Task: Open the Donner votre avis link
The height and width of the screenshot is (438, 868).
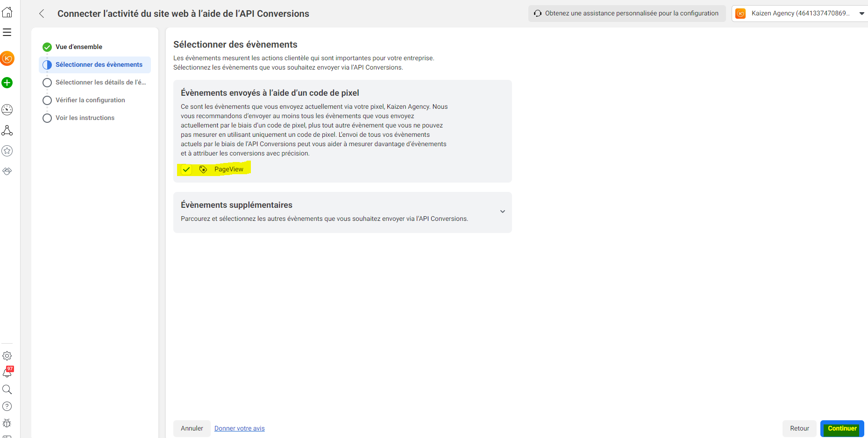Action: pyautogui.click(x=239, y=428)
